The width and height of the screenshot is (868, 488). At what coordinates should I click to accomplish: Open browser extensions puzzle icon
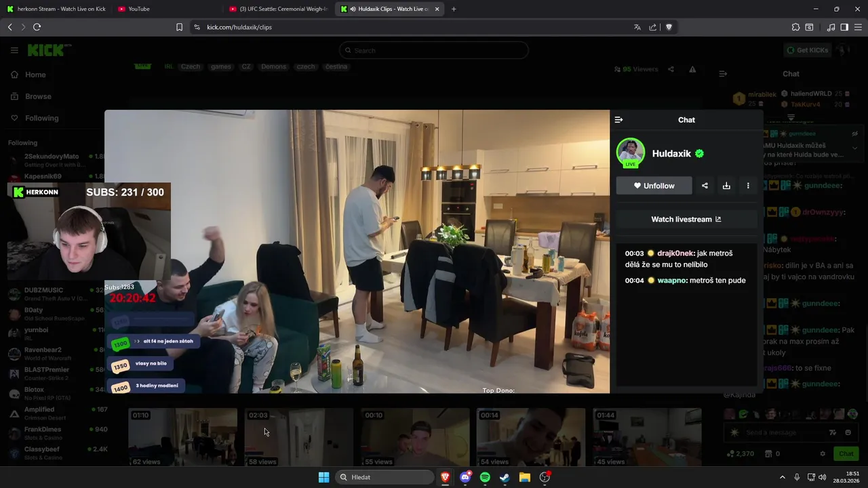click(795, 27)
